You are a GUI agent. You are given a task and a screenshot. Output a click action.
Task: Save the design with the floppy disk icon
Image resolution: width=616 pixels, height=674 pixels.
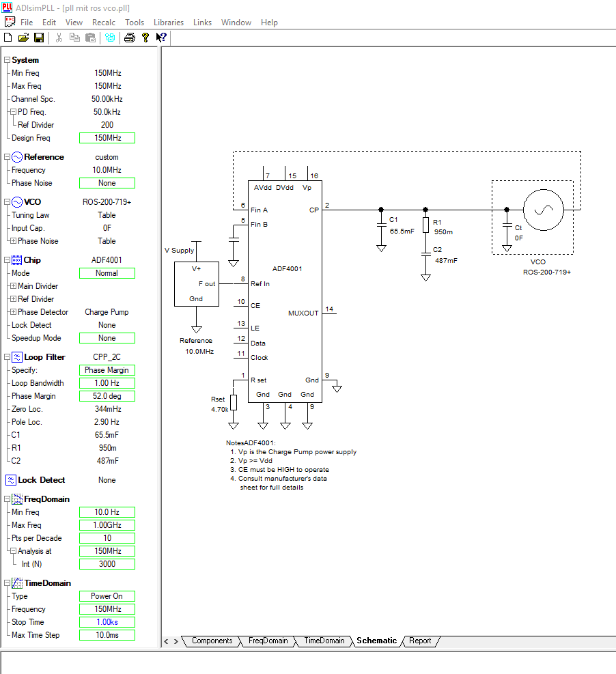(39, 38)
